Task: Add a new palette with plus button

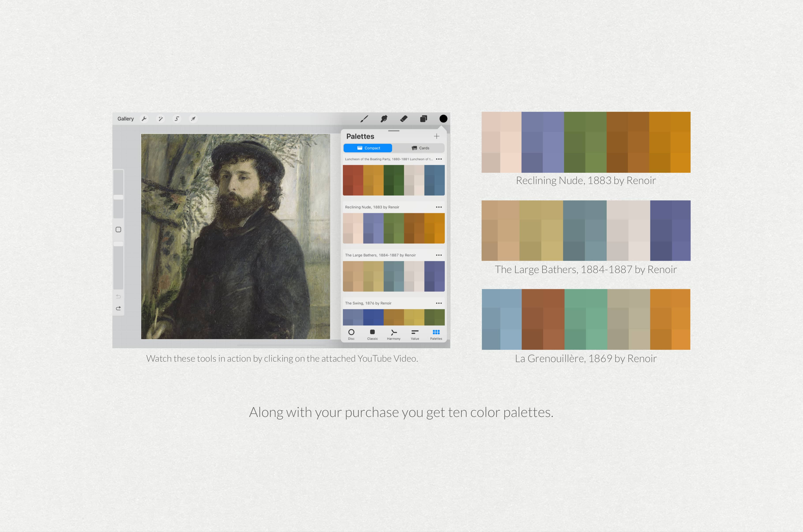Action: click(x=437, y=136)
